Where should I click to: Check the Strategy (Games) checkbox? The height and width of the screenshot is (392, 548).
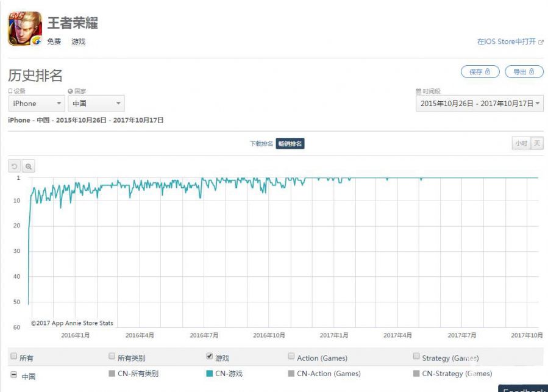coord(416,356)
